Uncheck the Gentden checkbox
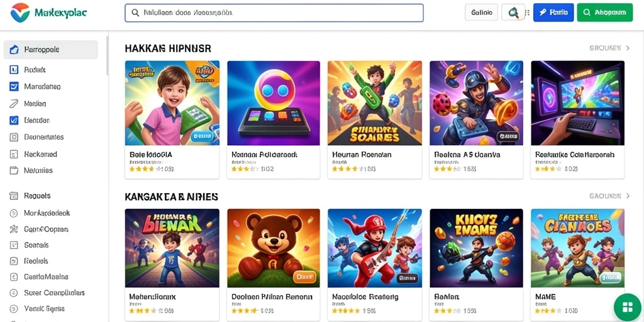 14,120
